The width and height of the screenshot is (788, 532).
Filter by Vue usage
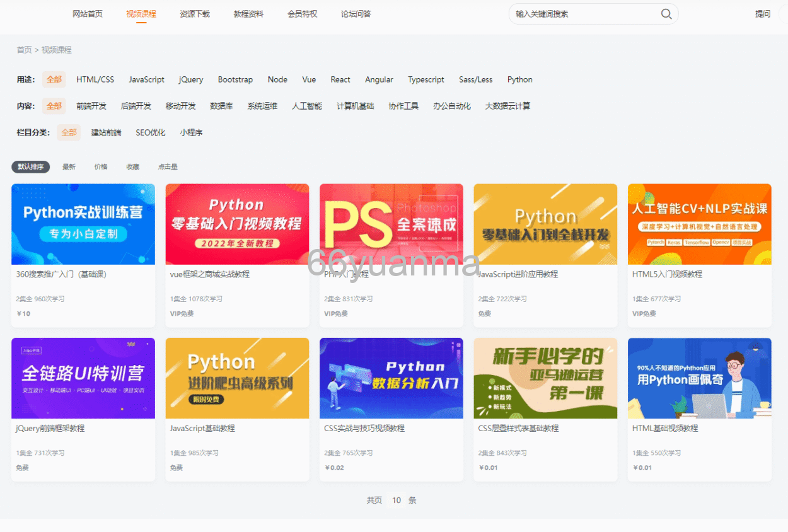coord(309,79)
